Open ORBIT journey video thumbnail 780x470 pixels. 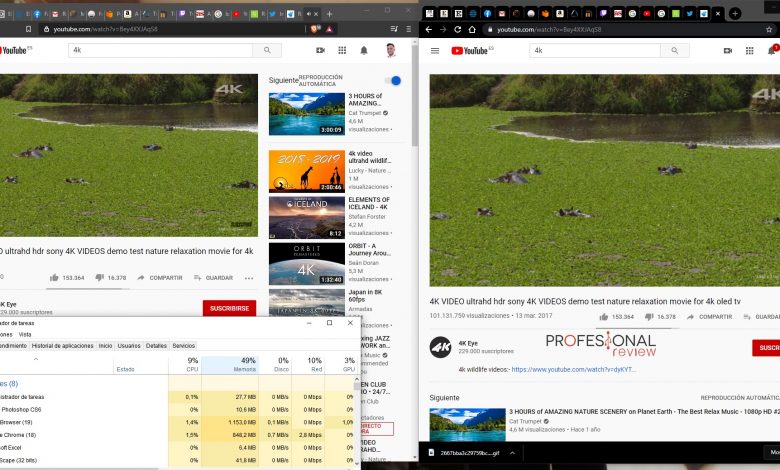click(x=307, y=264)
